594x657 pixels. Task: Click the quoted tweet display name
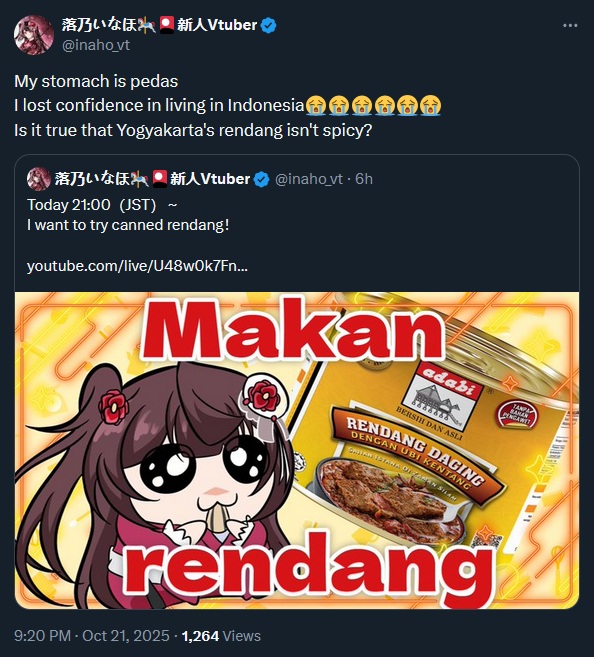point(152,179)
